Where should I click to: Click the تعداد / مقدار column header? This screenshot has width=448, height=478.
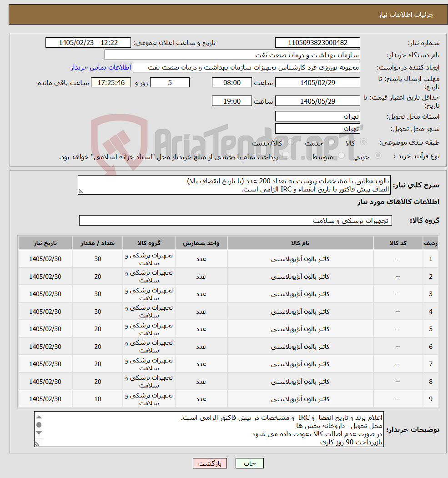97,243
